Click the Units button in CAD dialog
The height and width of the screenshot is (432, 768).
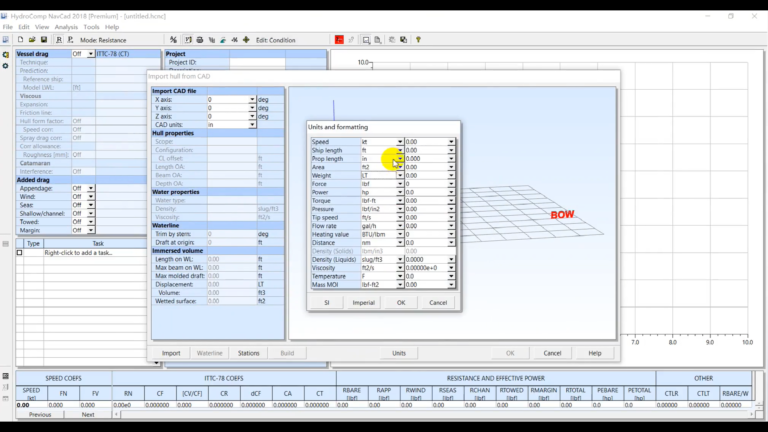click(399, 353)
